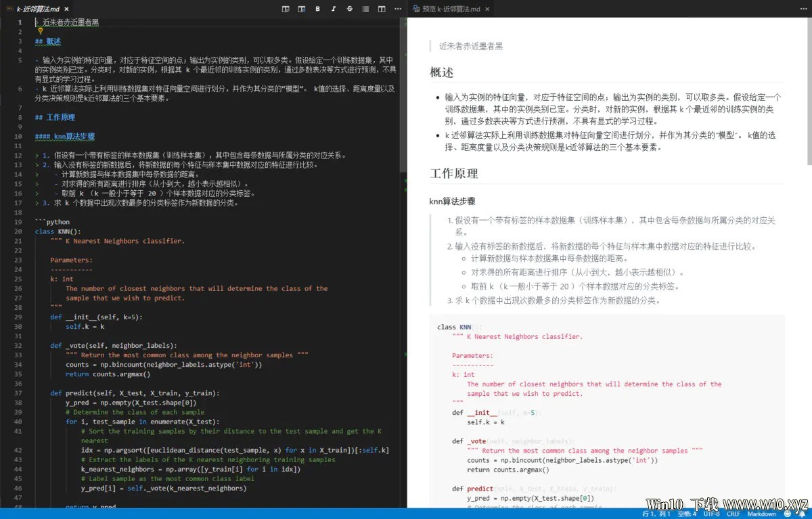
Task: Place cursor on #### knn算法步骤 line
Action: (x=65, y=136)
